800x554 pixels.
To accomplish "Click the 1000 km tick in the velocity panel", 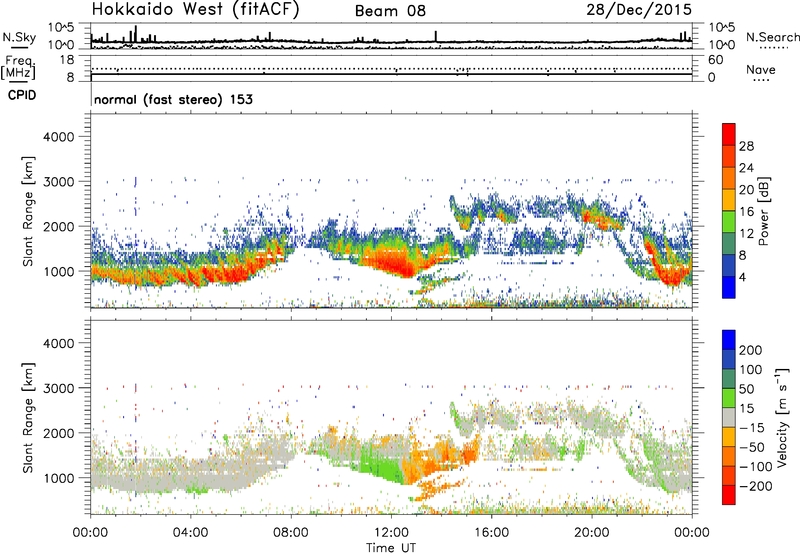I will tap(59, 478).
